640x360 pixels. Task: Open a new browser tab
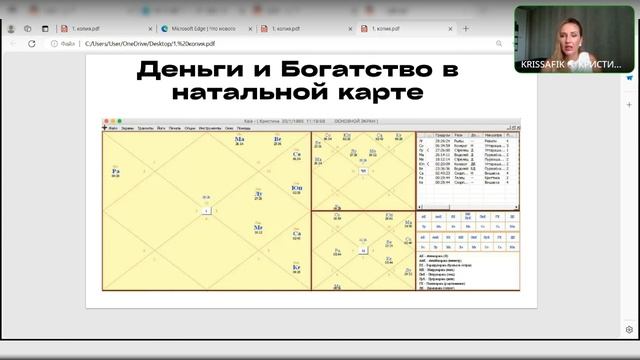coord(466,29)
